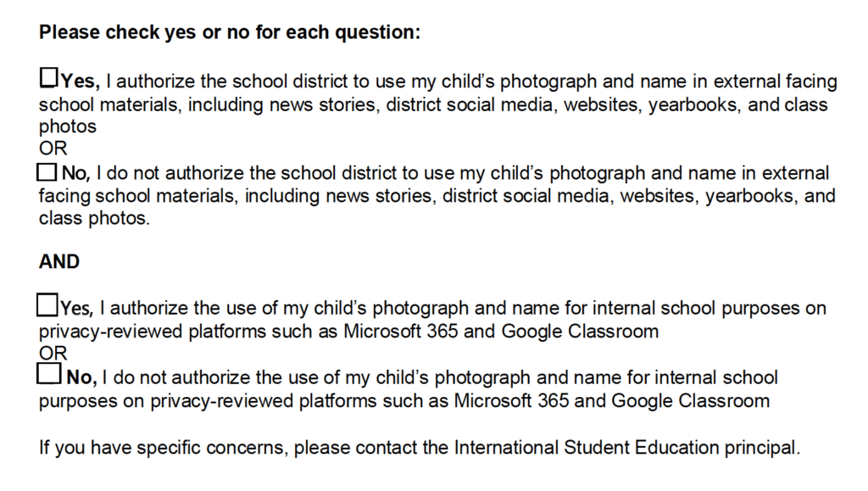868x491 pixels.
Task: Click the bold "AND" separator text
Action: tap(59, 262)
